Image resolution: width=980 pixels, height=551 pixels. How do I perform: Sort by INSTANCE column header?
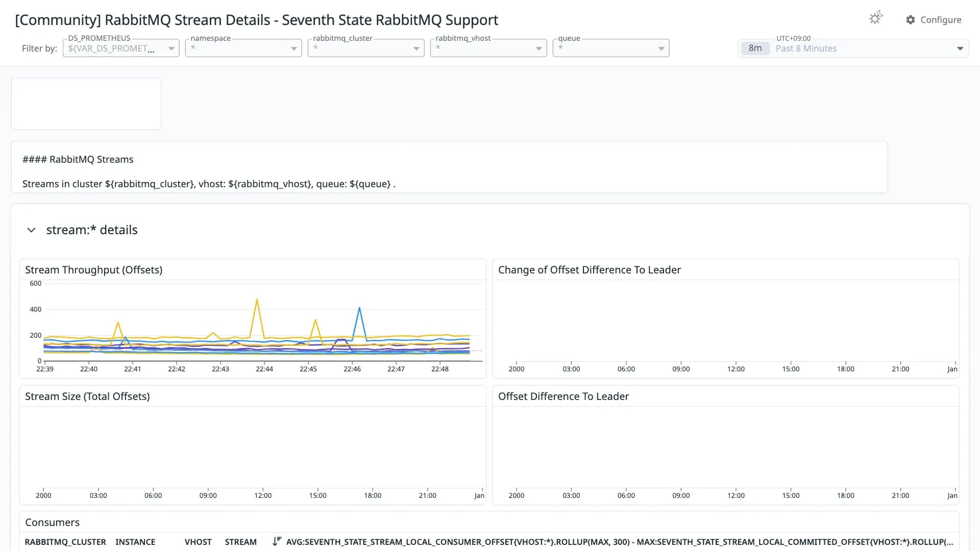pos(135,542)
